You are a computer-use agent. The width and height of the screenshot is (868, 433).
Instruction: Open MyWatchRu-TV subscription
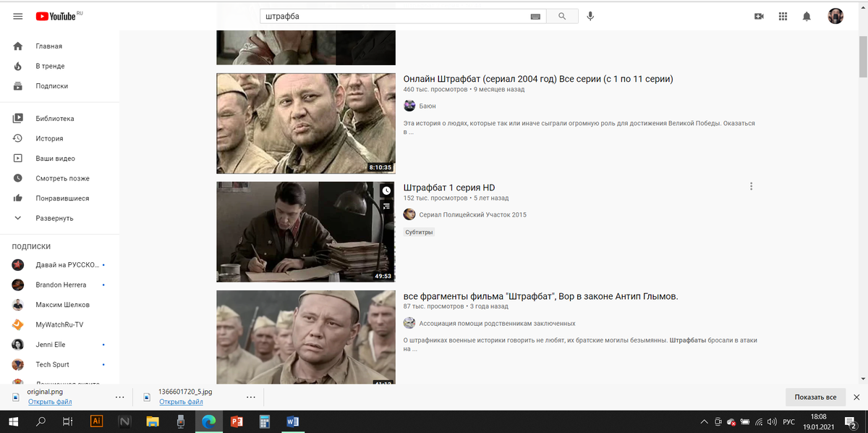tap(59, 324)
